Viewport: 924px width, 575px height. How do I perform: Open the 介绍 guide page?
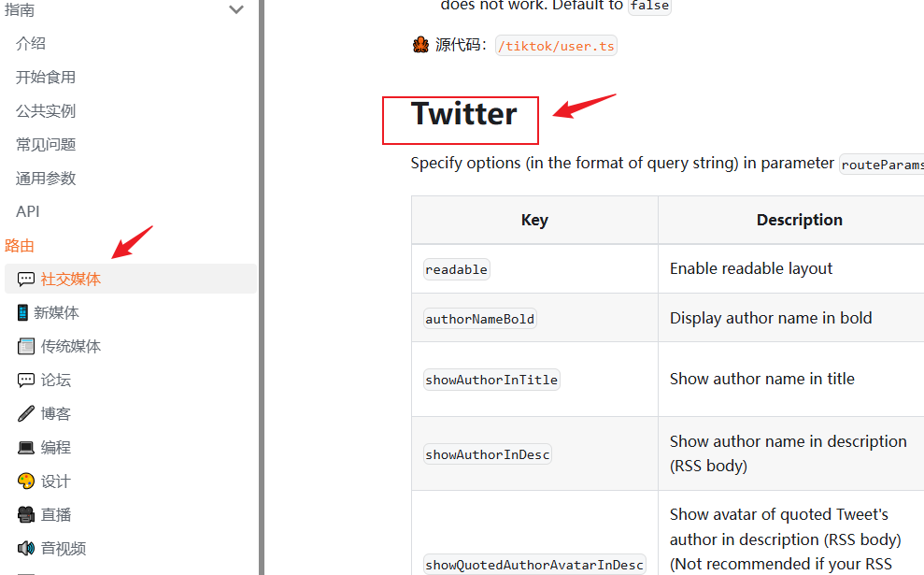31,43
